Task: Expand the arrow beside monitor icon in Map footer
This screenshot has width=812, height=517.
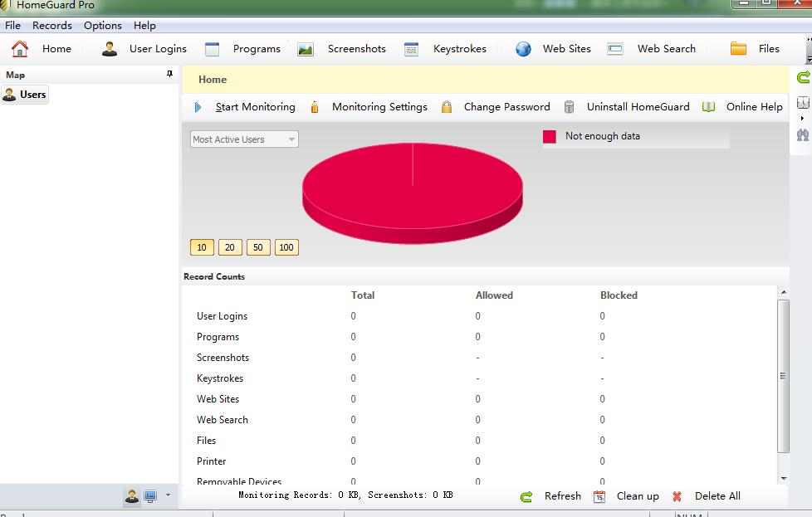Action: [168, 495]
